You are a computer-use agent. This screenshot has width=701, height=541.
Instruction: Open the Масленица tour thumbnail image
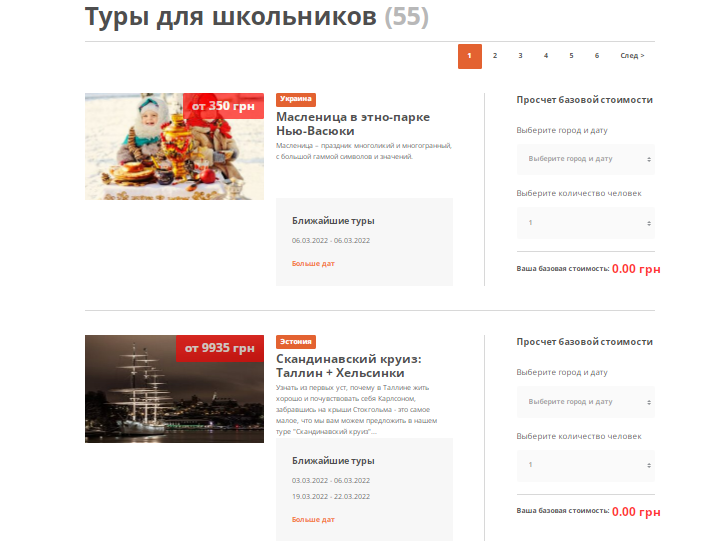[174, 146]
